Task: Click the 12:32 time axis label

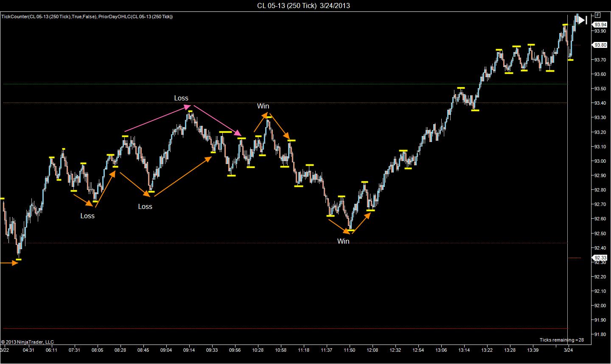Action: 395,350
